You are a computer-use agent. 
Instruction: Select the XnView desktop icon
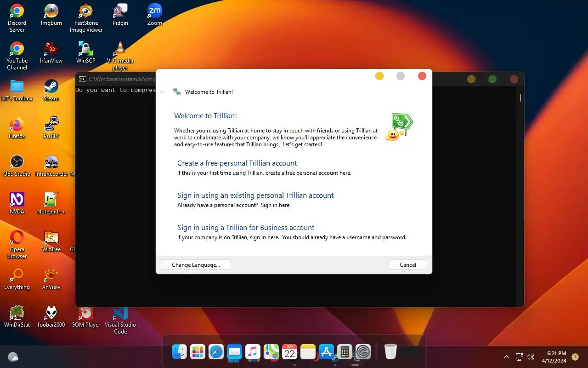51,279
